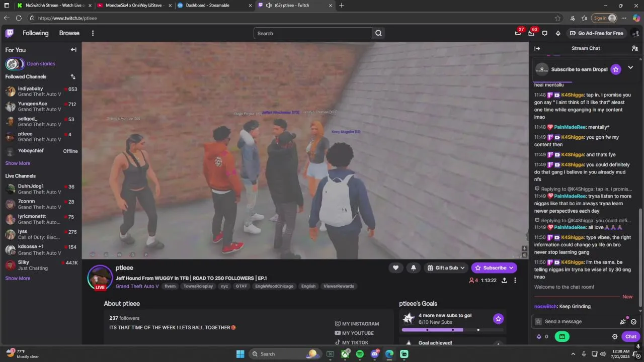The height and width of the screenshot is (362, 644).
Task: Open chat community users icon
Action: pyautogui.click(x=635, y=49)
